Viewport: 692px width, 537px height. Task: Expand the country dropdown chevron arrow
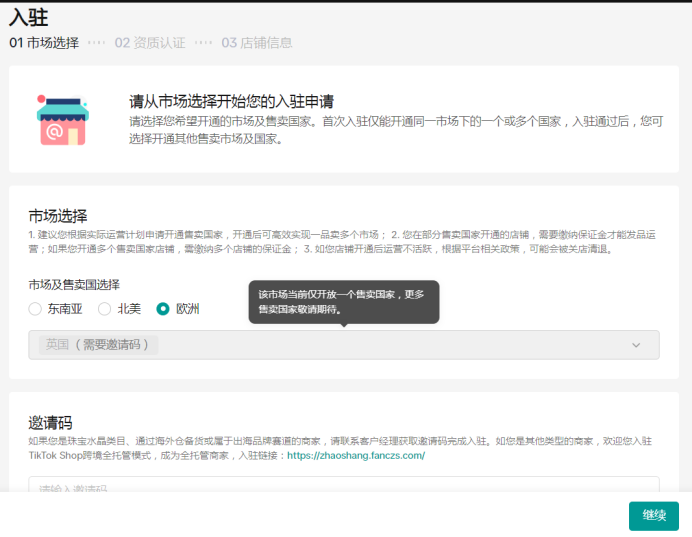[636, 345]
